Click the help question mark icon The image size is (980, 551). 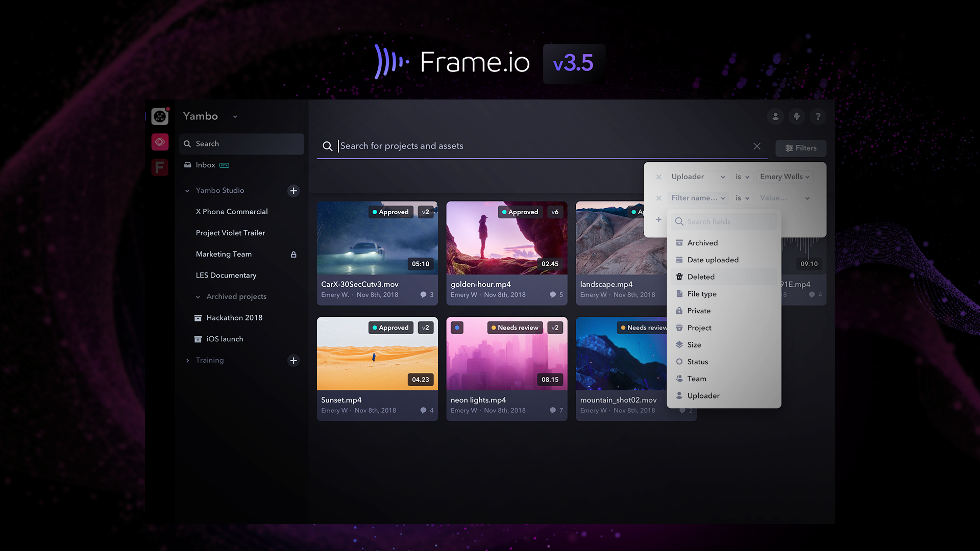click(818, 117)
